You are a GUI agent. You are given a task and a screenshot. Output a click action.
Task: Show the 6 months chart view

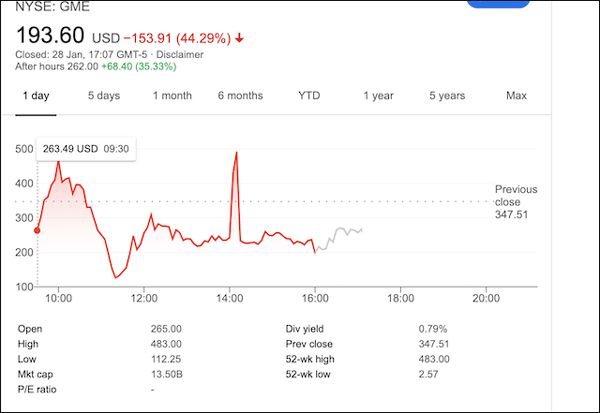pyautogui.click(x=240, y=96)
